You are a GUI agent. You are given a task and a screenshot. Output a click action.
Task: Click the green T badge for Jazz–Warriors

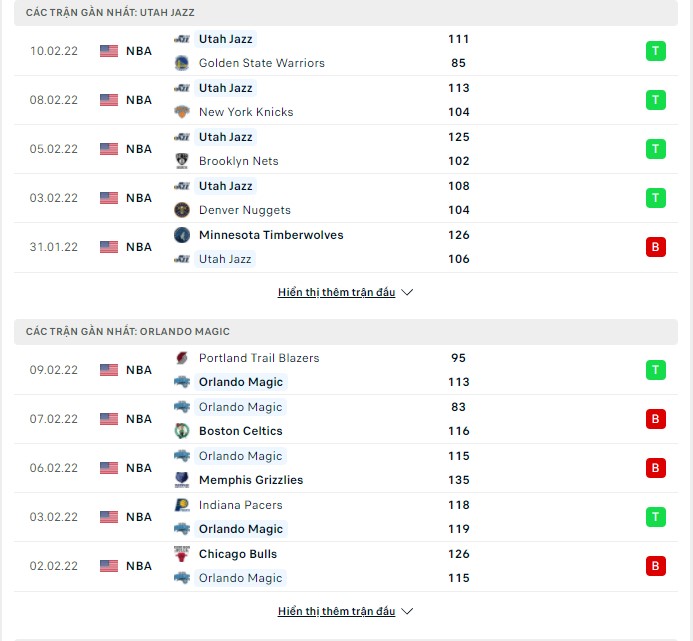tap(656, 51)
